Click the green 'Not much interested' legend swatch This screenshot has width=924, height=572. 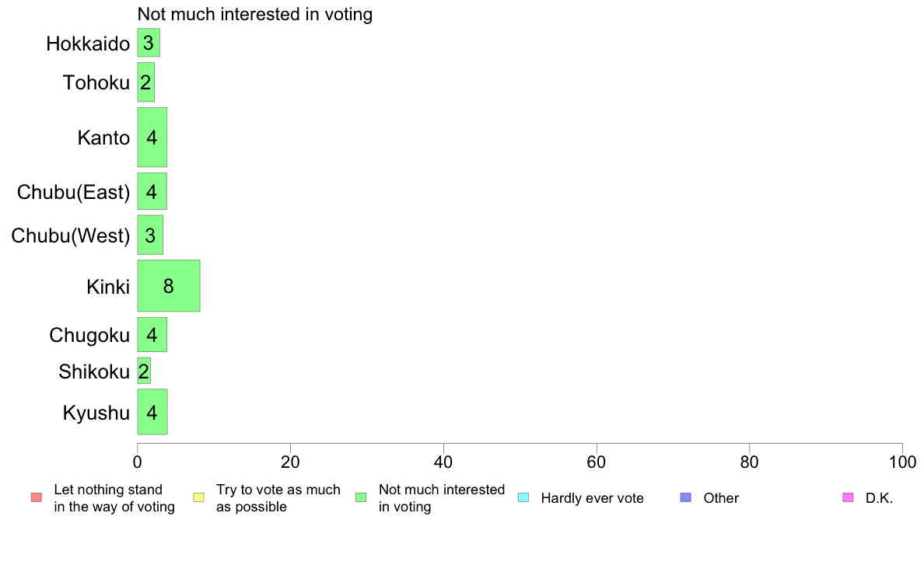click(361, 497)
